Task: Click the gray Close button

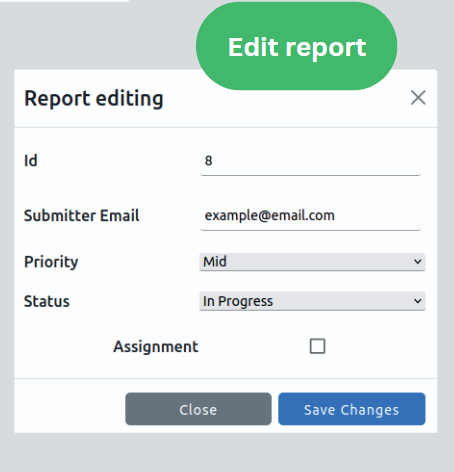Action: pyautogui.click(x=198, y=409)
